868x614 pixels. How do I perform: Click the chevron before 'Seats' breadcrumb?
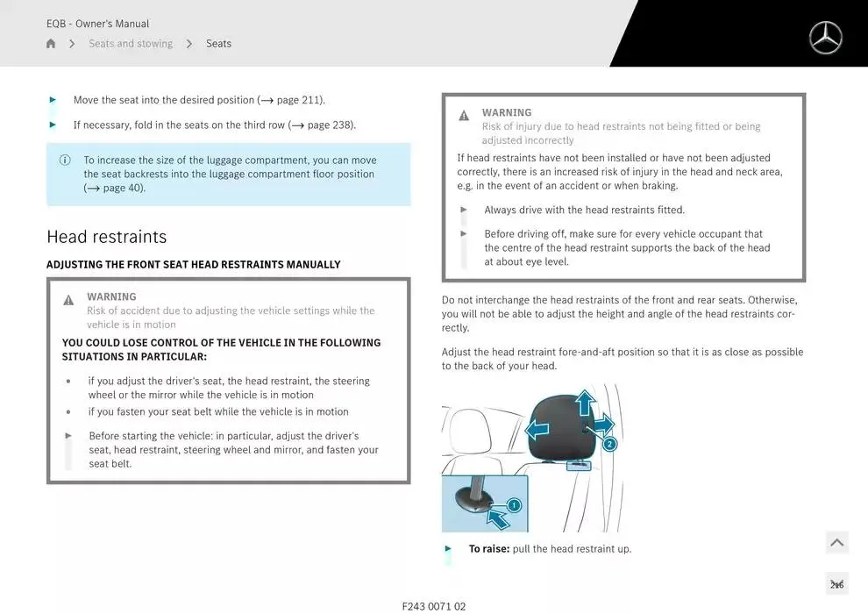pyautogui.click(x=189, y=44)
